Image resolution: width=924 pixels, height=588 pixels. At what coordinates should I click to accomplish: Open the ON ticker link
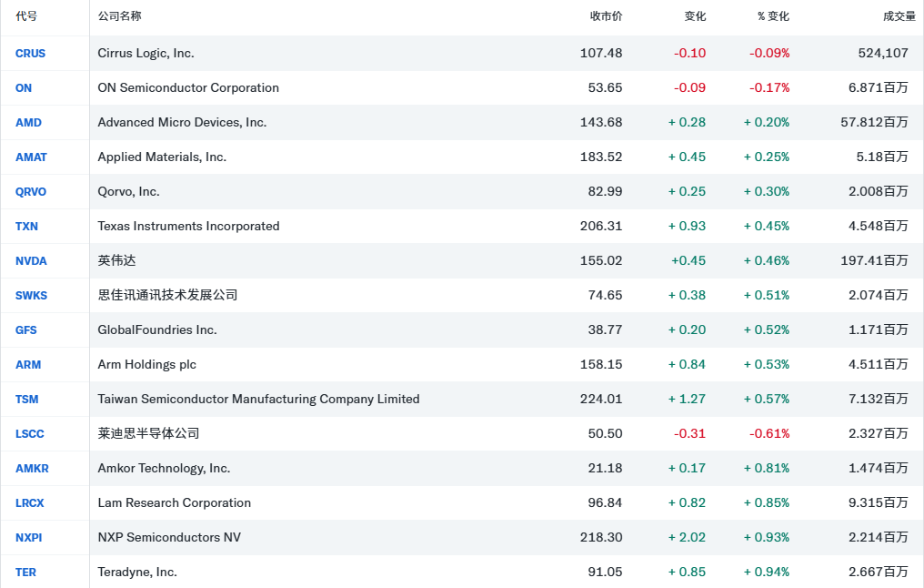[x=24, y=88]
